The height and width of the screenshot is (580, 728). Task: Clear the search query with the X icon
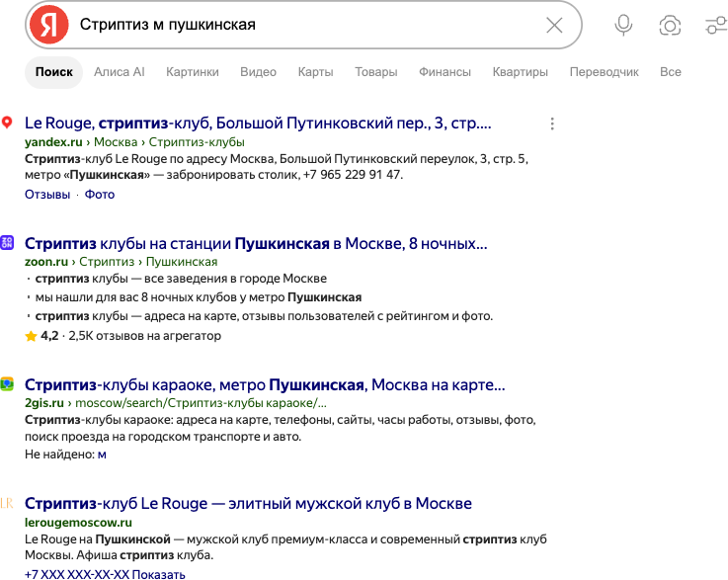pyautogui.click(x=554, y=25)
